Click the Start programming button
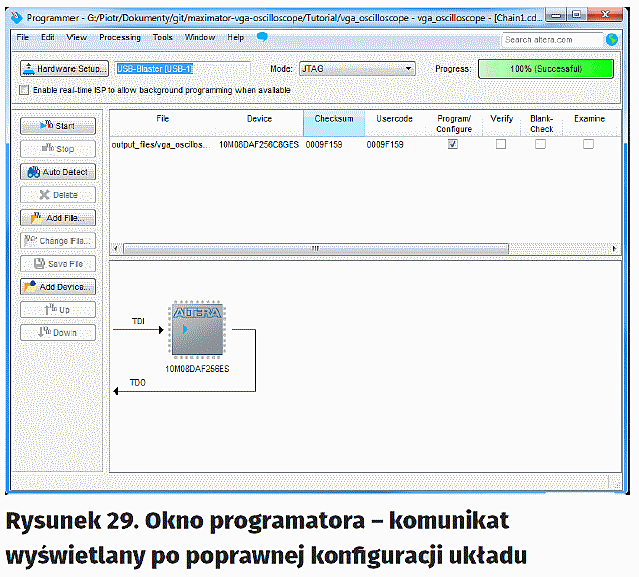This screenshot has width=639, height=577. pyautogui.click(x=58, y=126)
